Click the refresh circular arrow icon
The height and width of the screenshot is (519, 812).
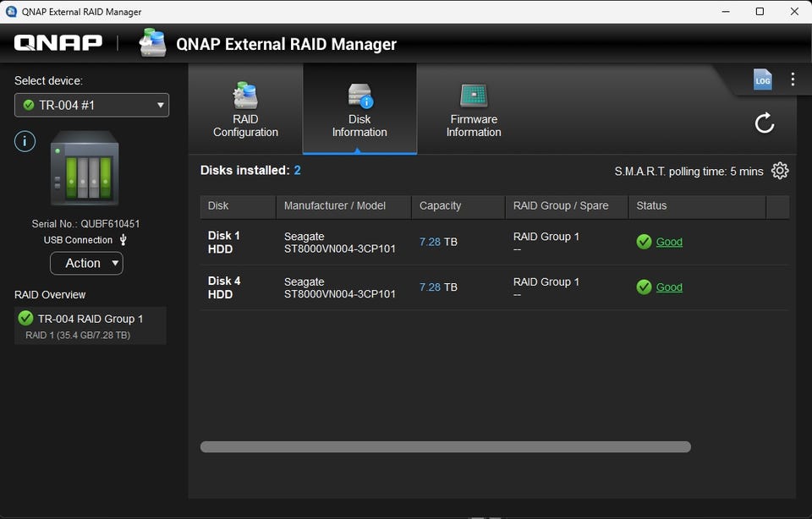pos(765,123)
